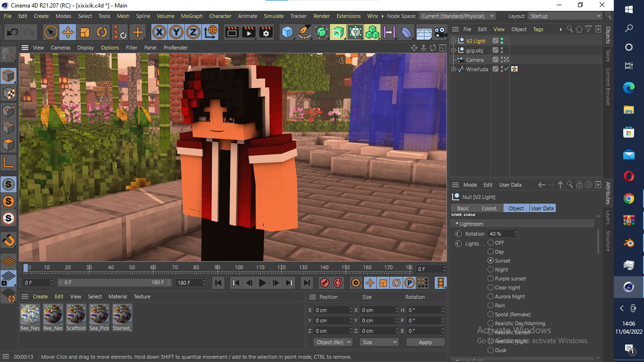Select the Night lights radio button

pyautogui.click(x=490, y=270)
